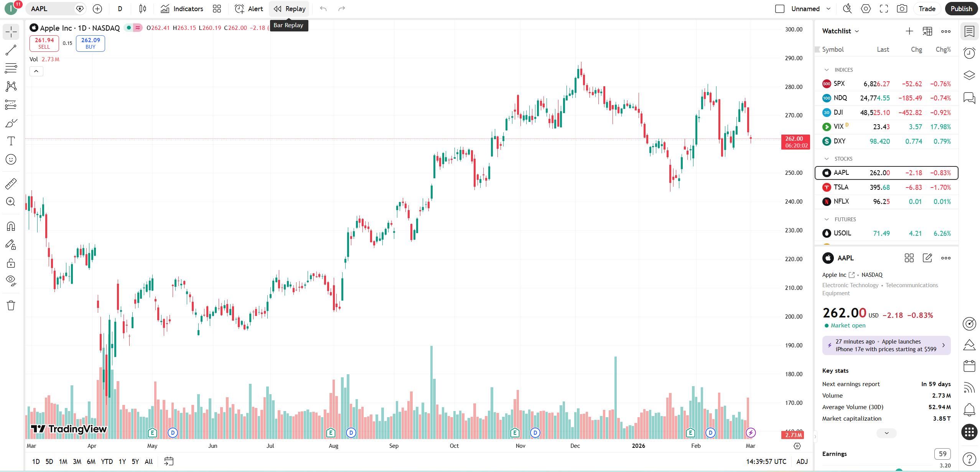This screenshot has height=472, width=980.
Task: Select the trend line tool
Action: point(11,50)
